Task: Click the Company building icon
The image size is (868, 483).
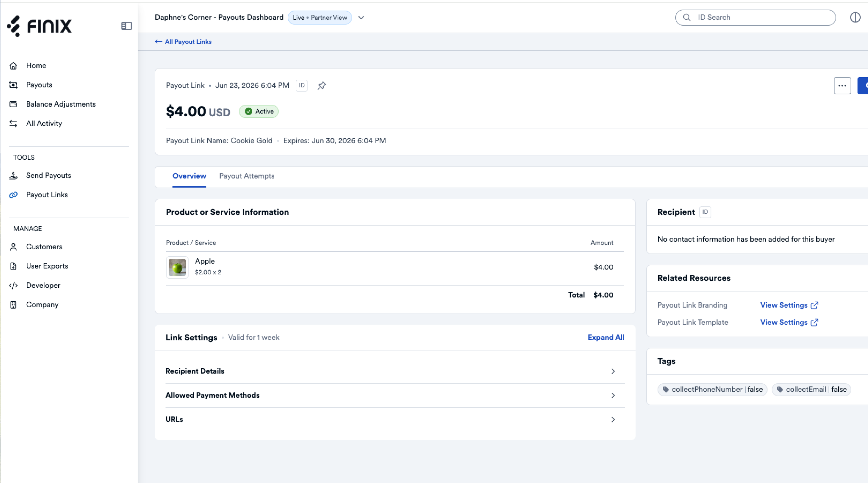Action: [x=13, y=305]
